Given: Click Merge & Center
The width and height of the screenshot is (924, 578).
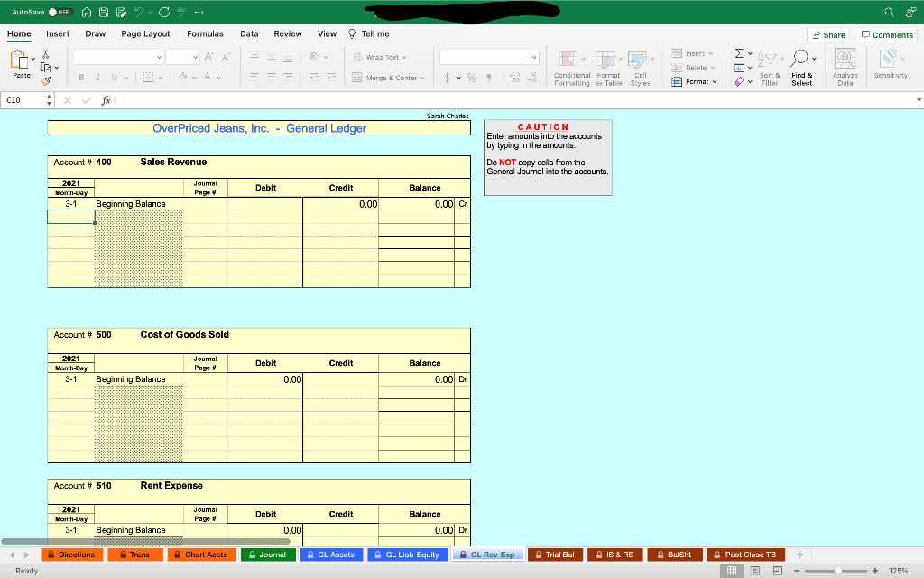Looking at the screenshot, I should (x=388, y=78).
